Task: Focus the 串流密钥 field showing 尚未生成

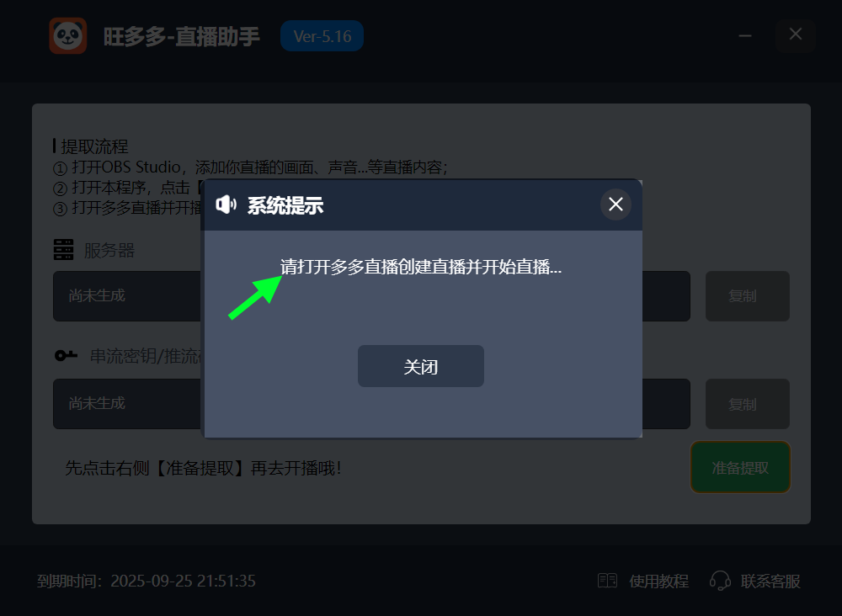Action: click(371, 404)
